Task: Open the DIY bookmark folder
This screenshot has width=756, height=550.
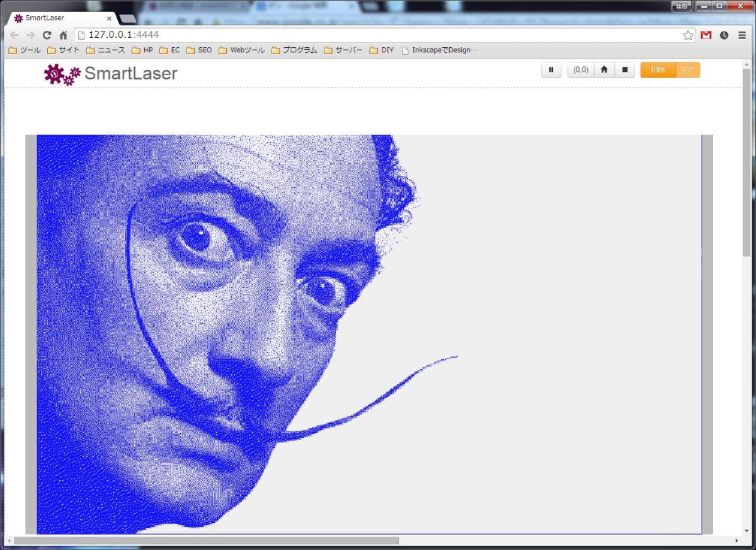Action: [382, 50]
